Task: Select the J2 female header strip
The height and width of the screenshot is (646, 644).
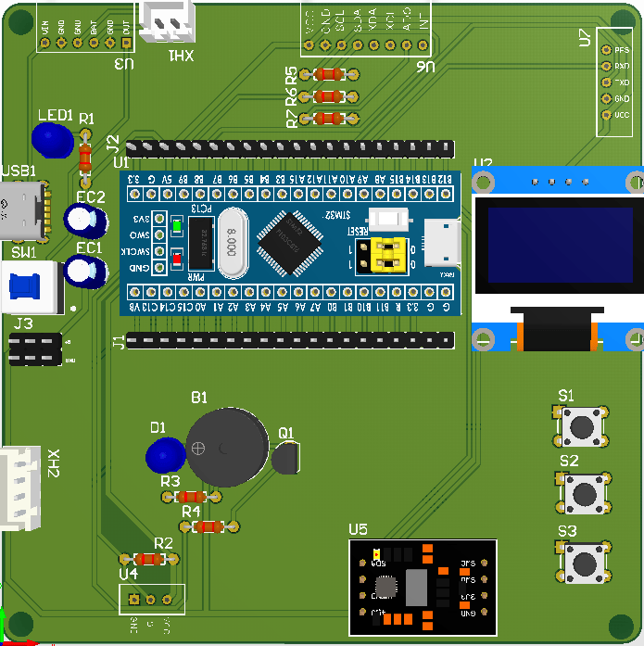Action: (x=290, y=148)
